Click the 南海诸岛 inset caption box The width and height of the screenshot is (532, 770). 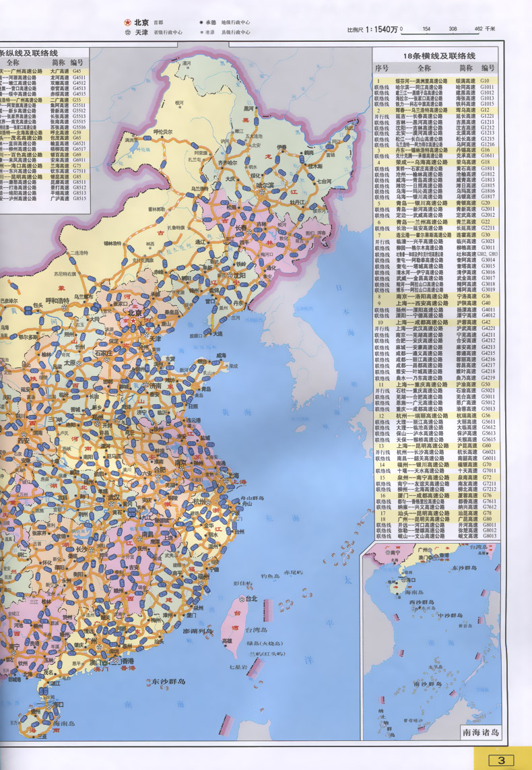pos(481,732)
